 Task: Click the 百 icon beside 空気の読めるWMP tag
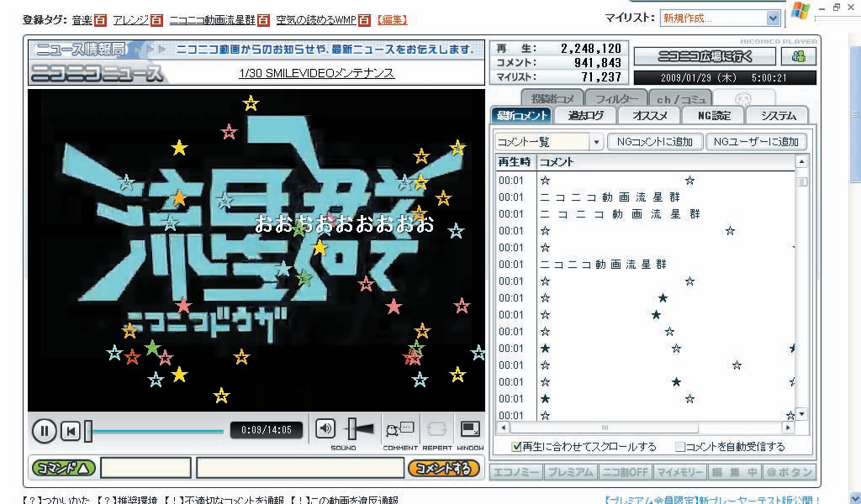point(365,20)
